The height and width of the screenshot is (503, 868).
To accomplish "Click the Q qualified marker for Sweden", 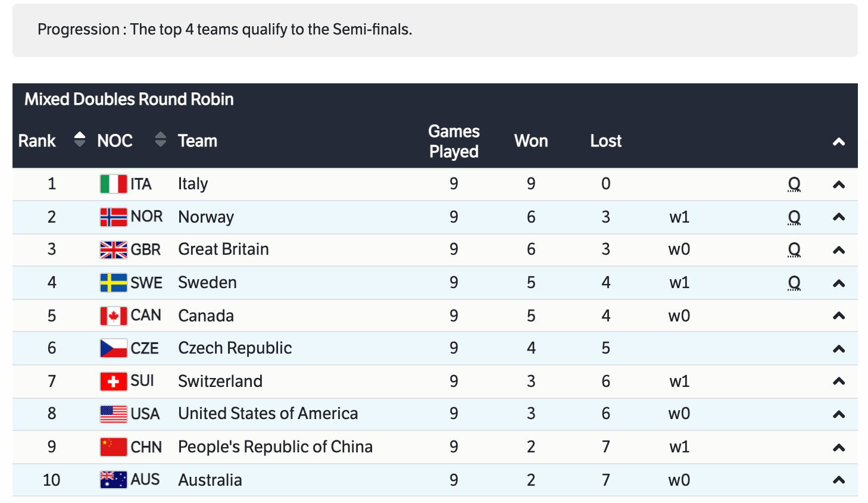I will click(794, 283).
